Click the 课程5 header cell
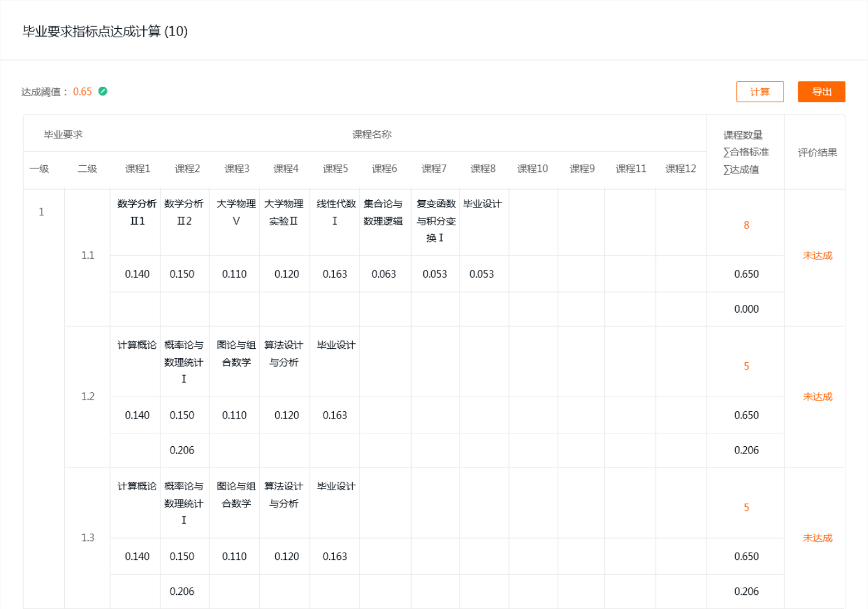 tap(335, 168)
